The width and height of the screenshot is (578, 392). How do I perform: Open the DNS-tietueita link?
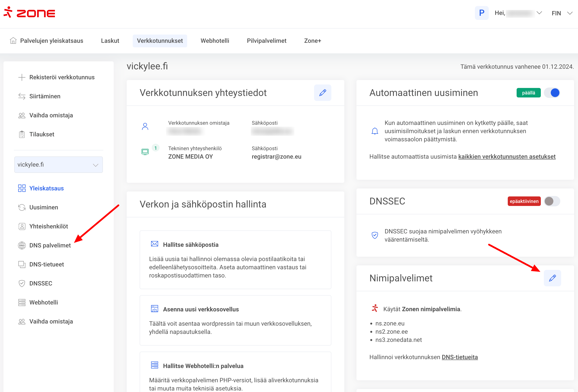(459, 357)
